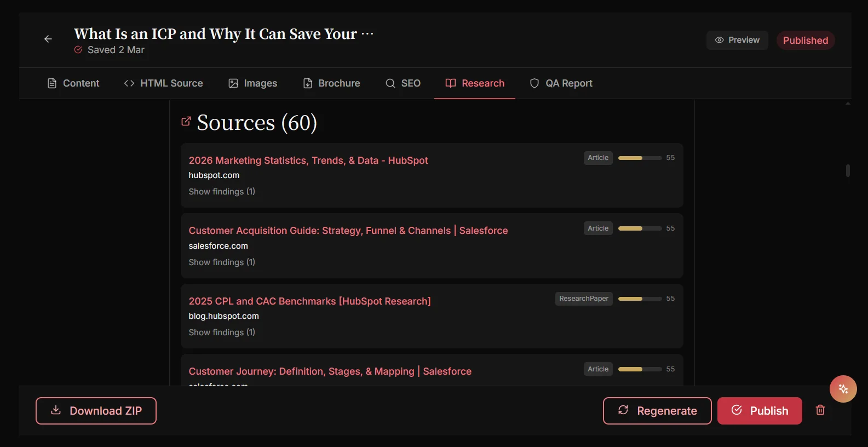
Task: Click the Saved 2 Mar text
Action: coord(116,50)
